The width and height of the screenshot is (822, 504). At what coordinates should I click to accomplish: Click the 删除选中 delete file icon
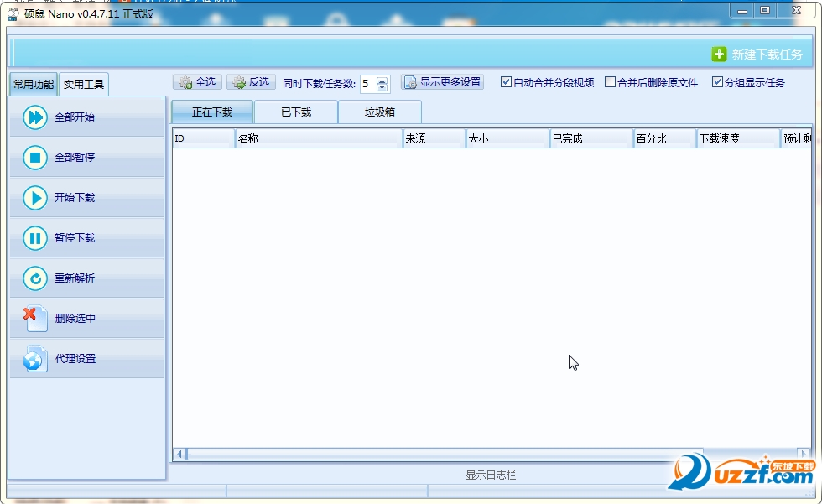(x=35, y=319)
